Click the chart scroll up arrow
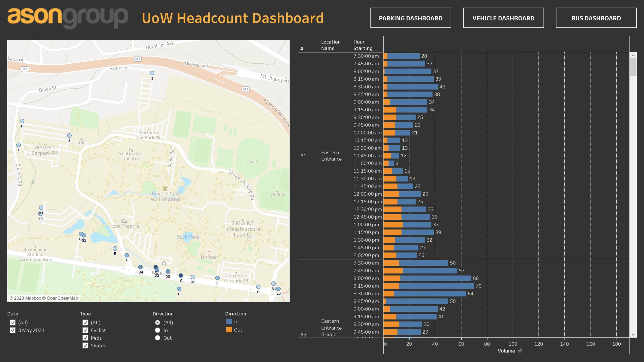The width and height of the screenshot is (644, 362). coord(633,55)
